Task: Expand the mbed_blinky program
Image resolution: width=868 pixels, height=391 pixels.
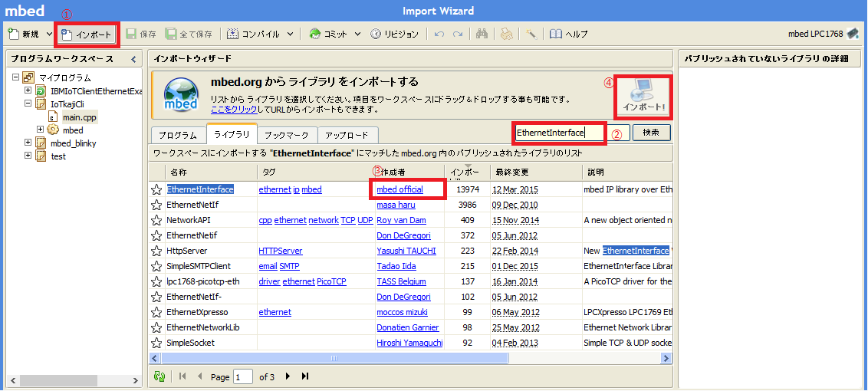Action: pos(28,143)
